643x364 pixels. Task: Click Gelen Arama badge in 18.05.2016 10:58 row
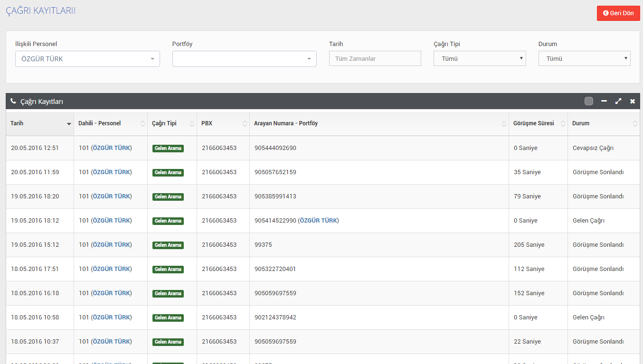tap(168, 318)
